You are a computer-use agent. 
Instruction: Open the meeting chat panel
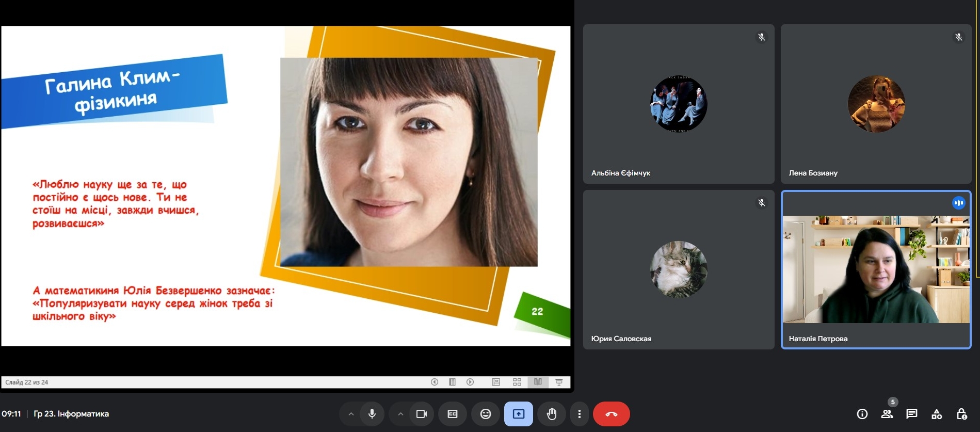click(911, 414)
